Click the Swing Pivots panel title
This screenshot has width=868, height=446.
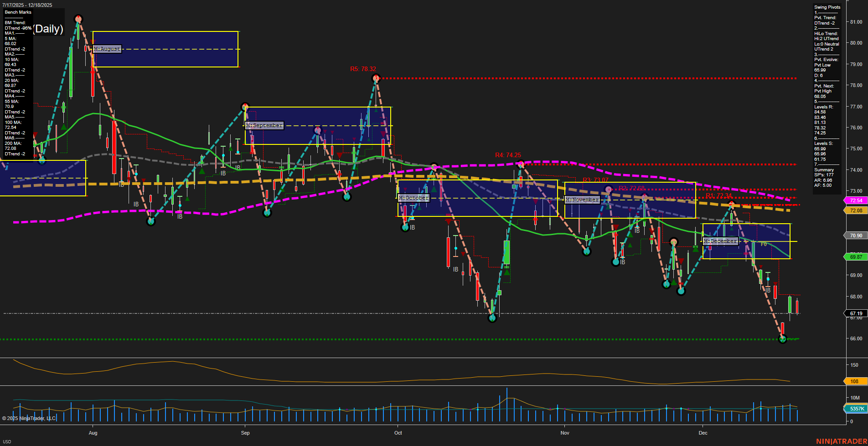(827, 7)
